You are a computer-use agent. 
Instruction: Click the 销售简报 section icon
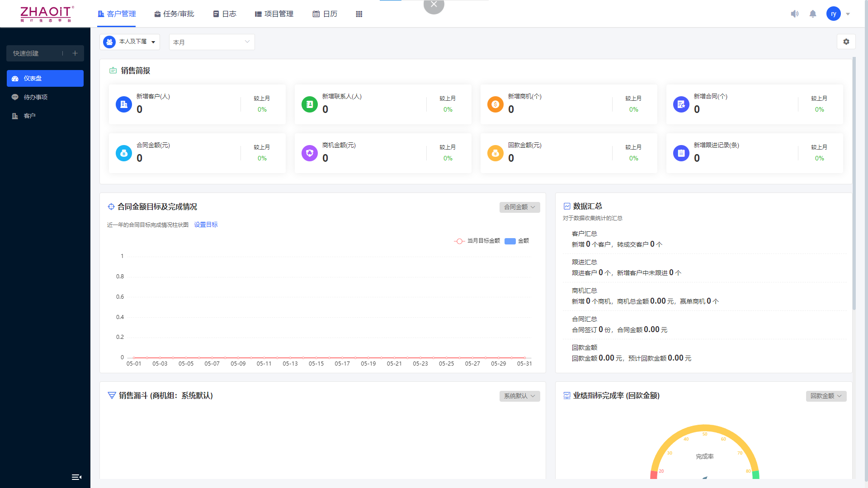pyautogui.click(x=113, y=70)
